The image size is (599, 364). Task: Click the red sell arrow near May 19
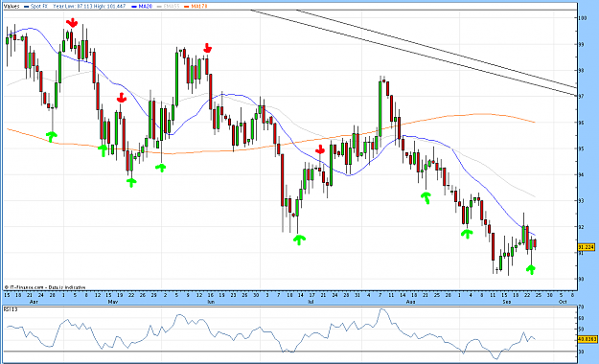122,98
